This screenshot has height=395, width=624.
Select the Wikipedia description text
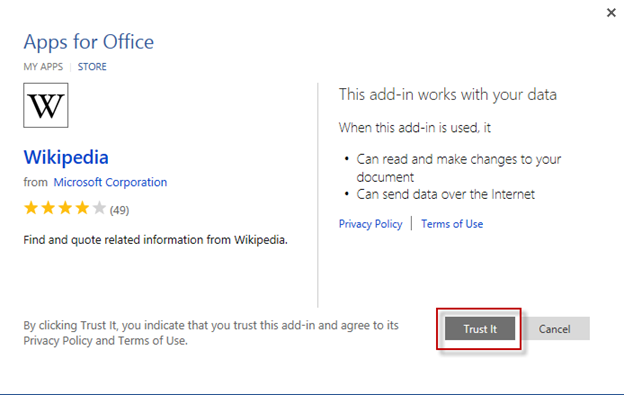[x=155, y=240]
